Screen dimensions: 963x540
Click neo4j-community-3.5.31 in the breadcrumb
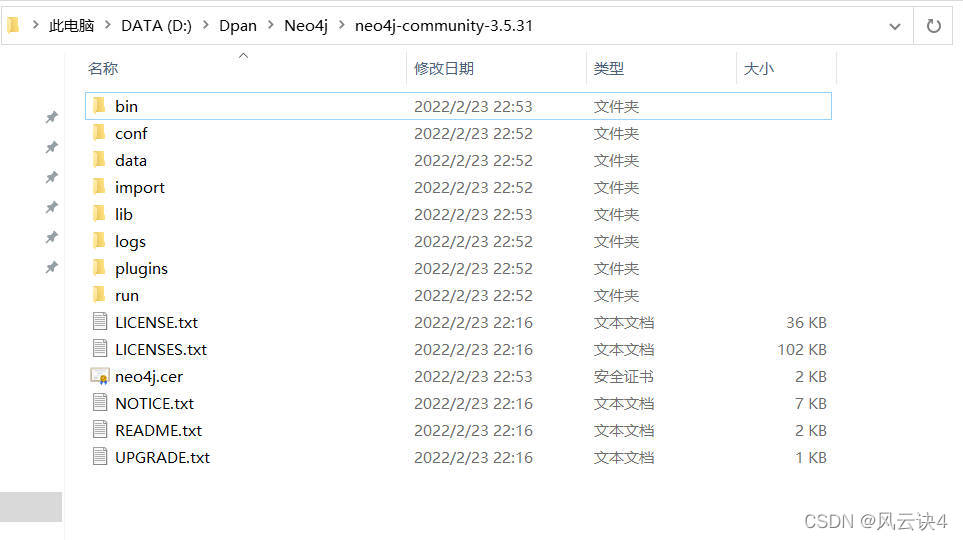pos(443,25)
